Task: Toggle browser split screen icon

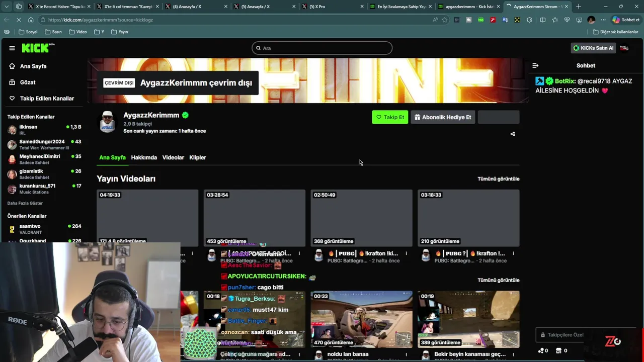Action: pos(542,20)
